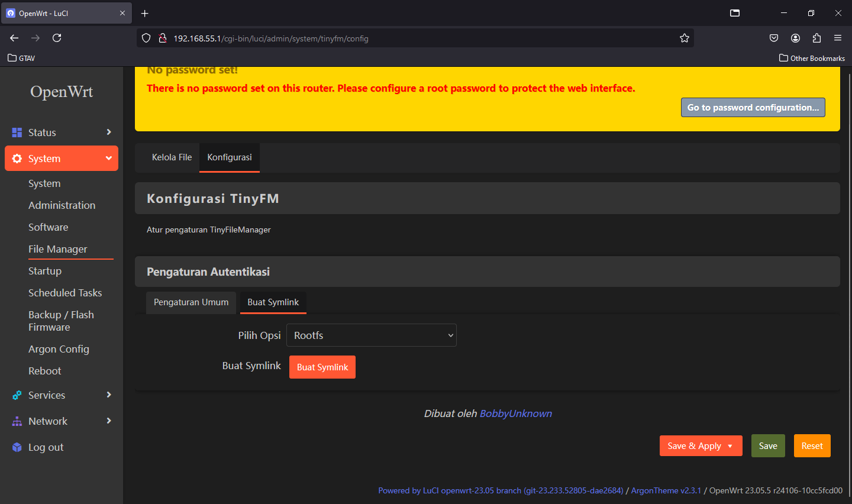Click the Status dashboard icon in sidebar
Viewport: 852px width, 504px height.
click(17, 133)
